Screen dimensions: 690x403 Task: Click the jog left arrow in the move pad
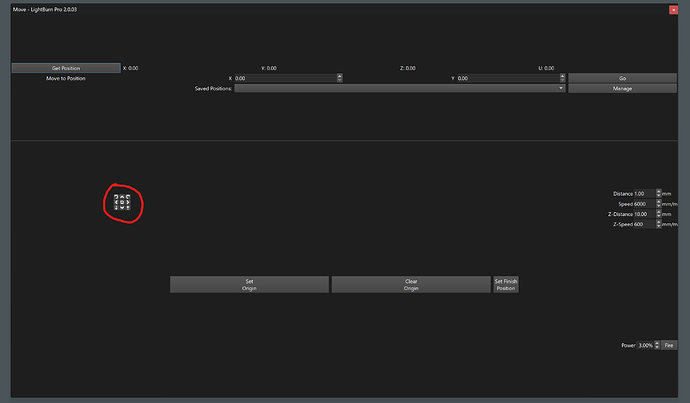116,202
